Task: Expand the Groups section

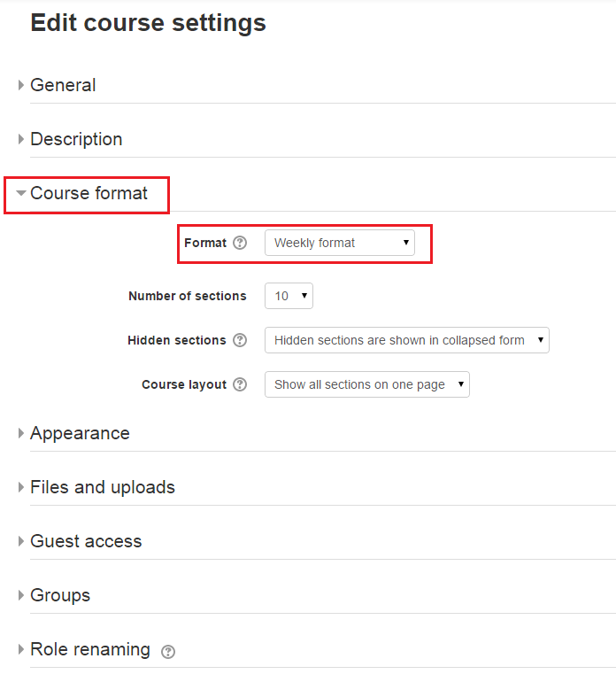Action: (x=60, y=595)
